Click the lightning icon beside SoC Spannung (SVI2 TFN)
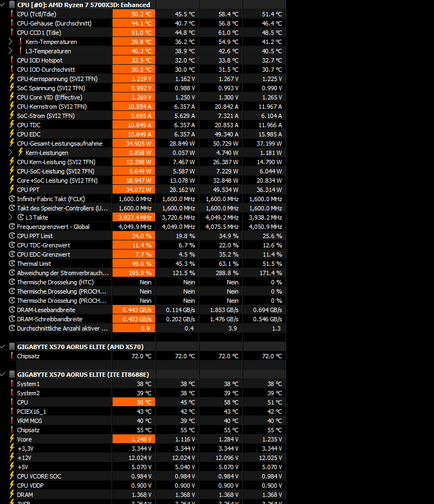The width and height of the screenshot is (434, 504). [x=12, y=88]
